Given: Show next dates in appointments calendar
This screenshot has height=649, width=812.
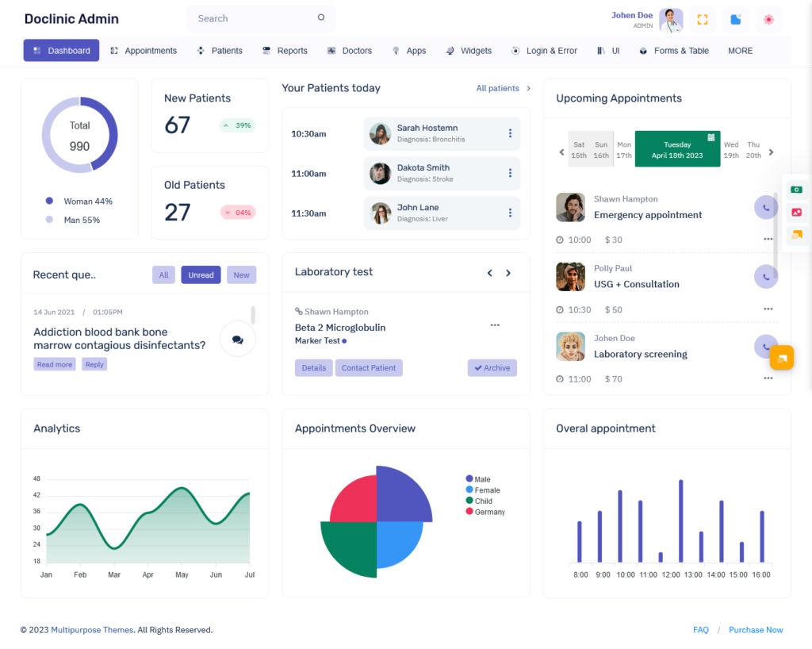Looking at the screenshot, I should coord(771,152).
